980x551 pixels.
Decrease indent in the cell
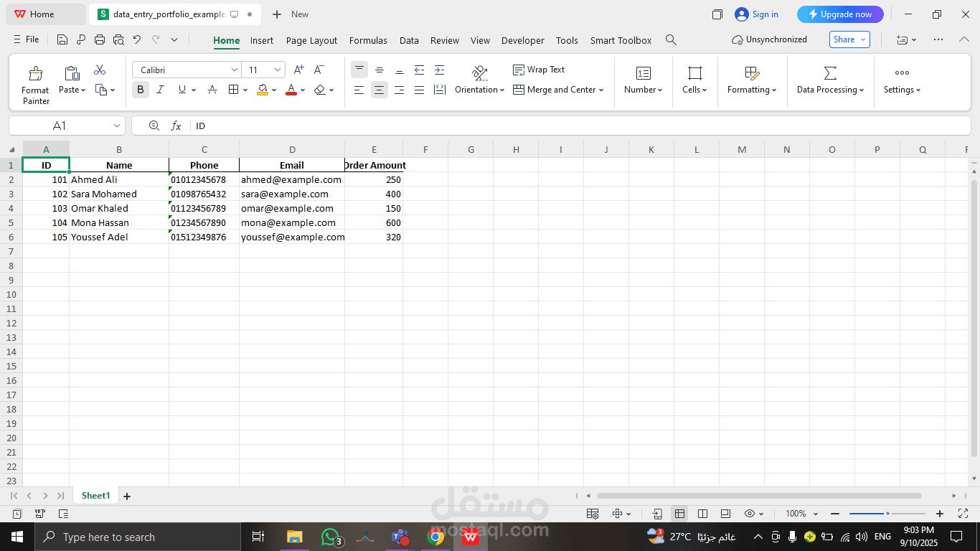tap(420, 70)
